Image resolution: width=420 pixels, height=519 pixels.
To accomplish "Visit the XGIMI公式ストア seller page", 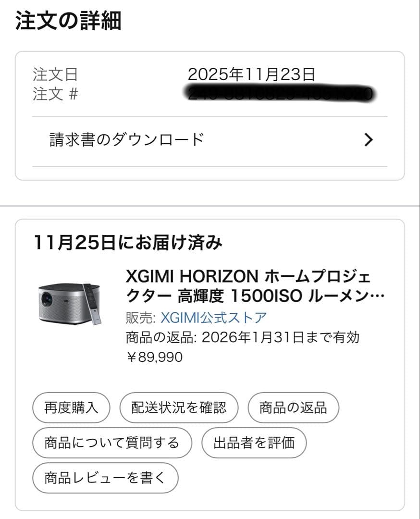I will [213, 318].
